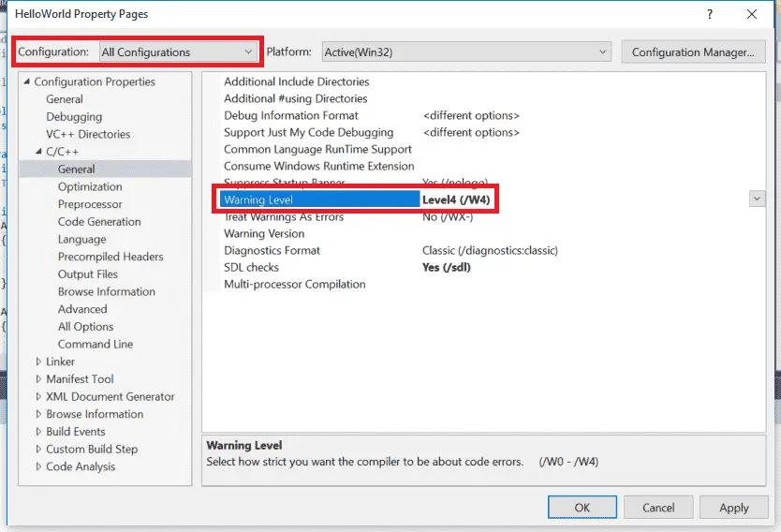Expand the Build Events node
Screen dimensions: 781x532
tap(39, 432)
